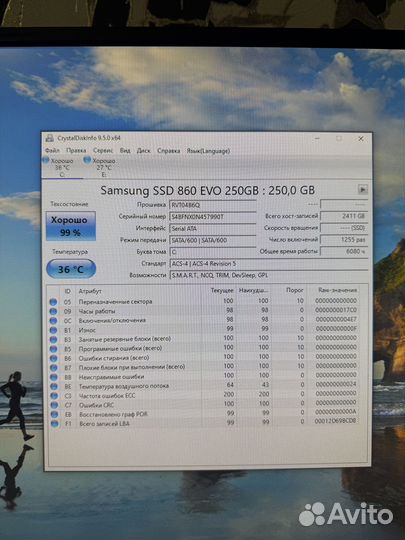
Task: Select disk C: tab showing 36 °C
Action: coord(62,167)
